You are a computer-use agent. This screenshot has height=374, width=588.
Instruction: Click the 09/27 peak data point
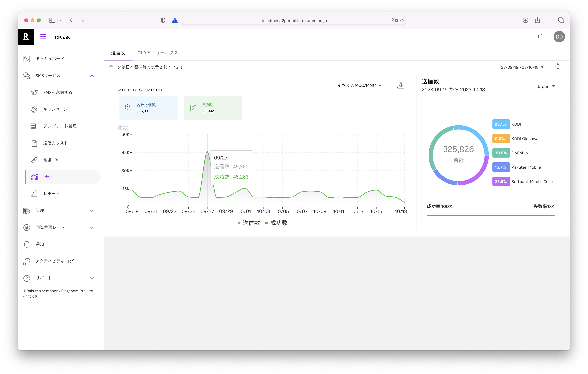click(207, 152)
